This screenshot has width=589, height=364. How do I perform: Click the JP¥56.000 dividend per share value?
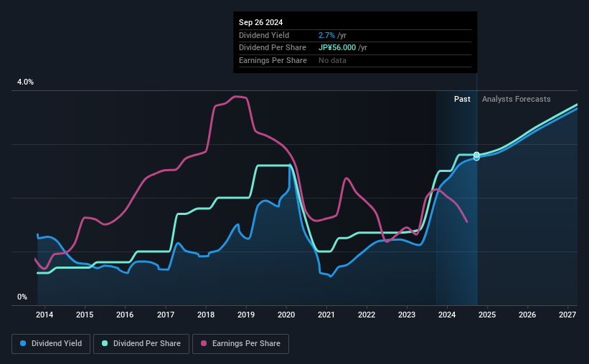click(337, 48)
